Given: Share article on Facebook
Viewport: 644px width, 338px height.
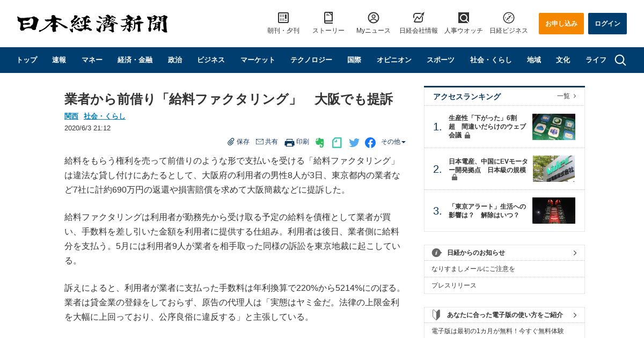Looking at the screenshot, I should point(370,143).
